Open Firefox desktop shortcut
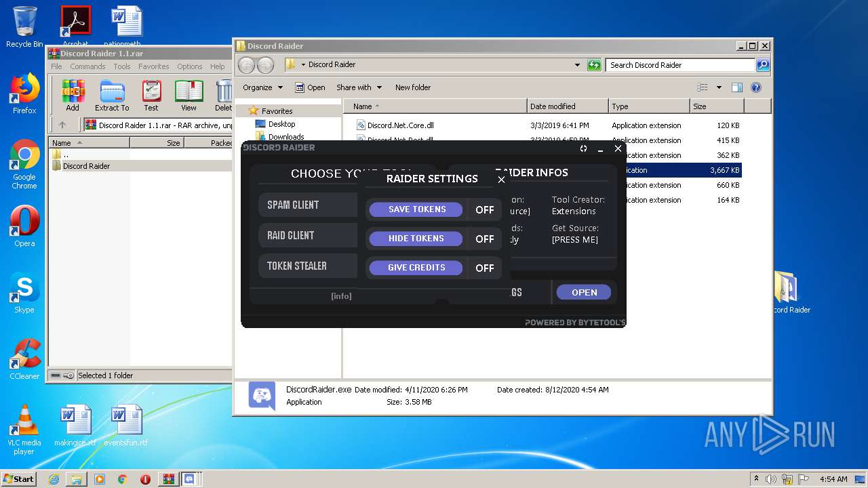This screenshot has width=868, height=488. click(x=24, y=94)
